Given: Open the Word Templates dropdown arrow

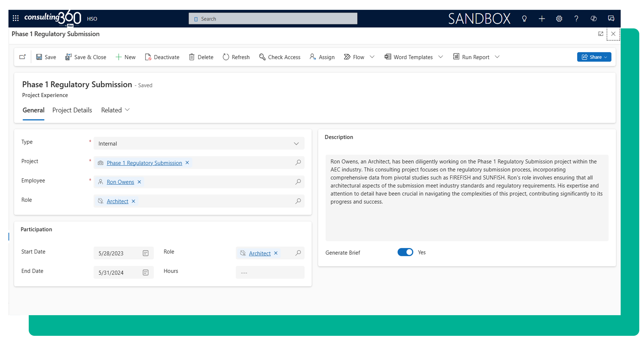Looking at the screenshot, I should [x=440, y=57].
